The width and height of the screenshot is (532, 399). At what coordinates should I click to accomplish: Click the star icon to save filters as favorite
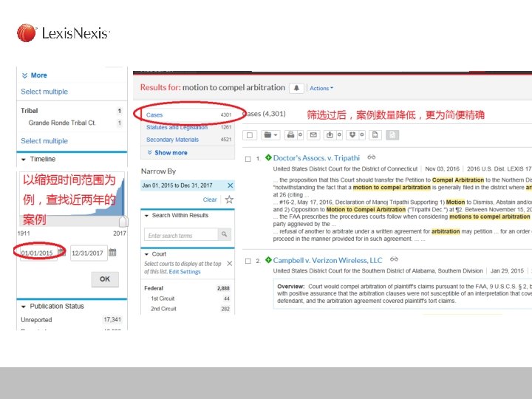pos(229,199)
